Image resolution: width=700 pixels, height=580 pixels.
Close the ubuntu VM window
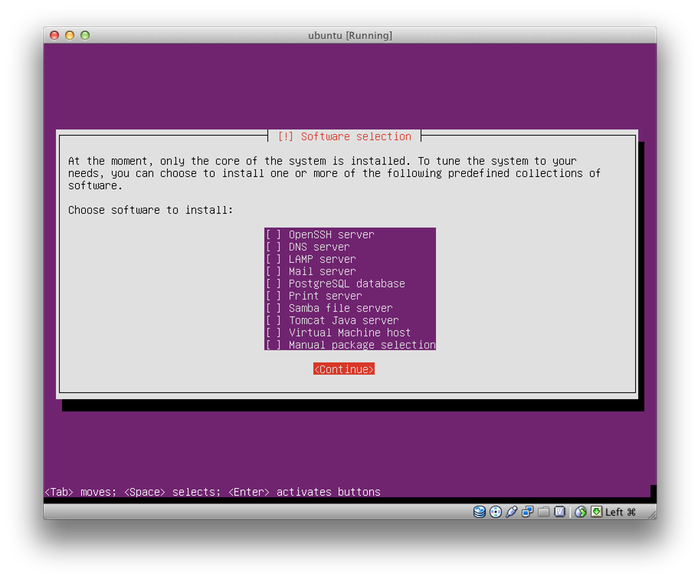click(54, 35)
